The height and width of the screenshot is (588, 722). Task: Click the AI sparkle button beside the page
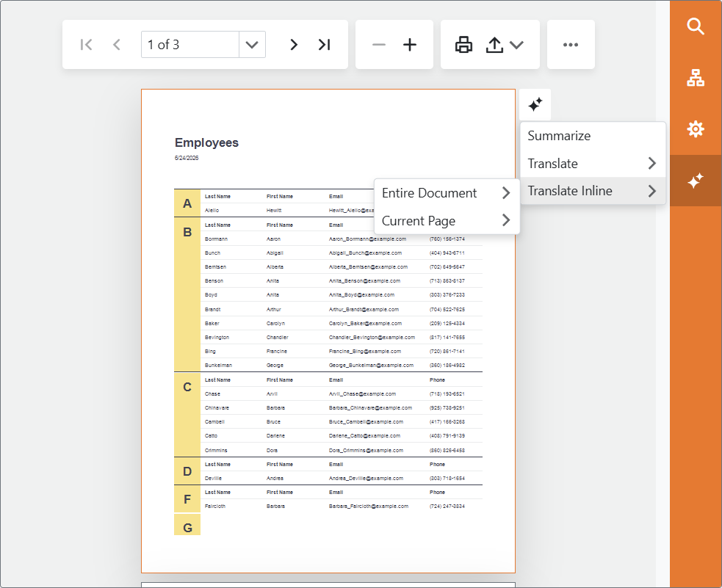pos(535,104)
